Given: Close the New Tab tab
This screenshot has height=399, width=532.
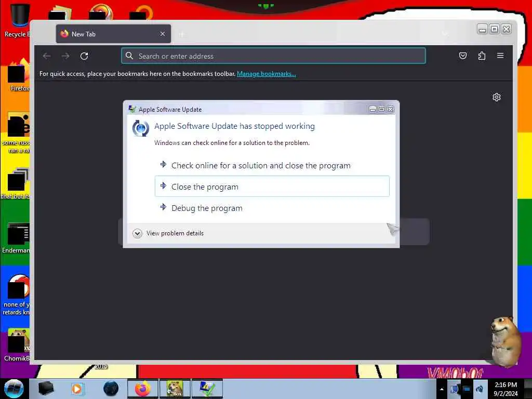Looking at the screenshot, I should 163,34.
